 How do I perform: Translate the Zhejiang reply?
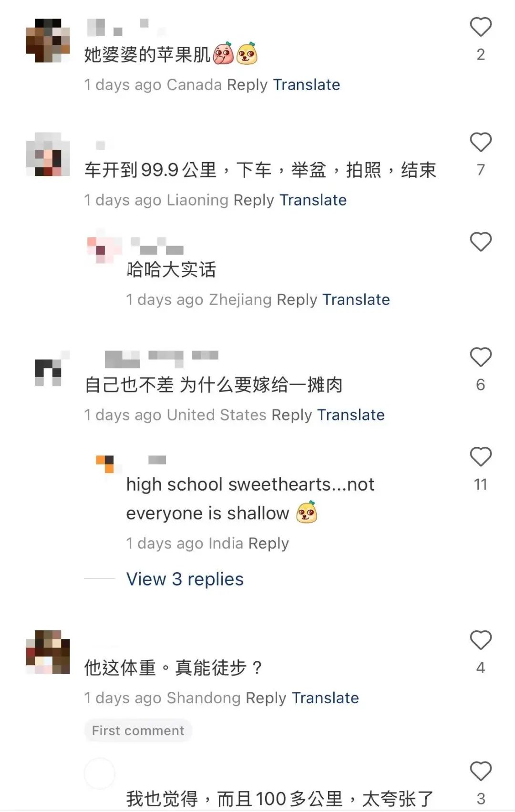[356, 300]
